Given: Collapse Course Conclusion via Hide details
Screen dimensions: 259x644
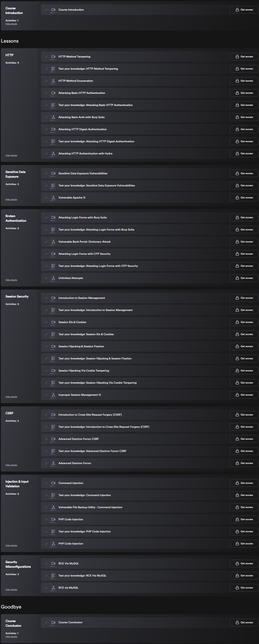Looking at the screenshot, I should tap(11, 637).
